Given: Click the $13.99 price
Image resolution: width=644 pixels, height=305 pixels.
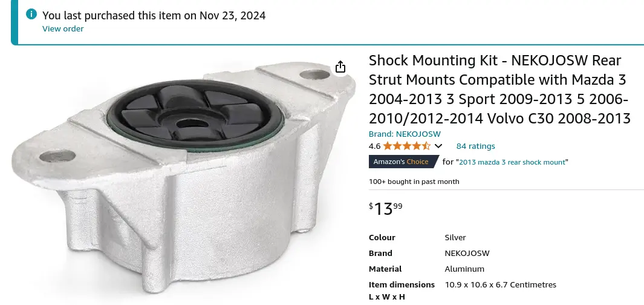Looking at the screenshot, I should 385,209.
